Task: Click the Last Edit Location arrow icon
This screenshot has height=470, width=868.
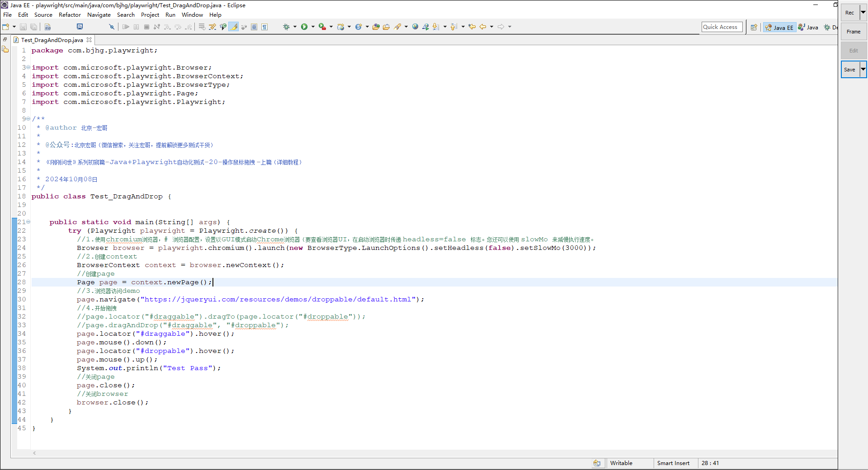Action: pyautogui.click(x=472, y=27)
